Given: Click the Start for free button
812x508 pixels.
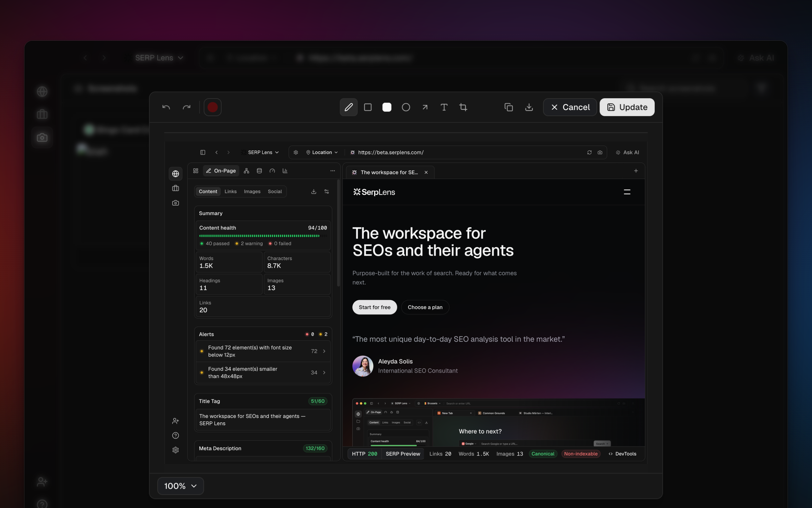Looking at the screenshot, I should [375, 307].
